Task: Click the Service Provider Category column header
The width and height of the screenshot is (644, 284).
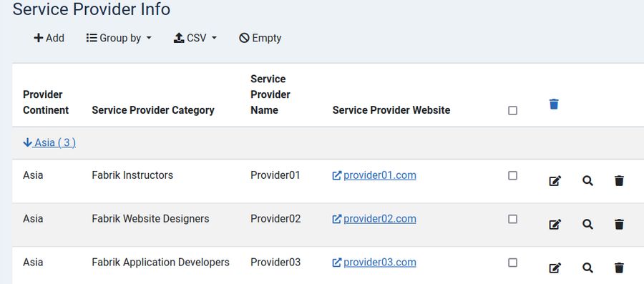Action: click(x=153, y=110)
